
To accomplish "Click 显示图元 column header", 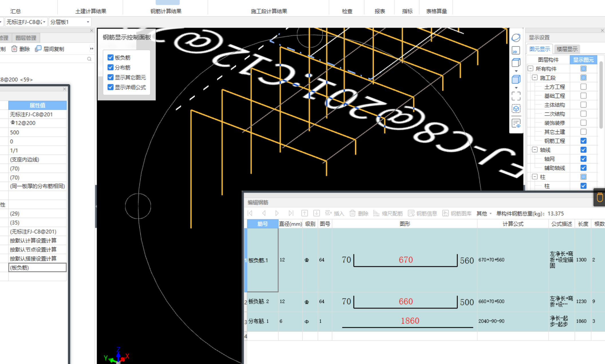I will click(583, 60).
